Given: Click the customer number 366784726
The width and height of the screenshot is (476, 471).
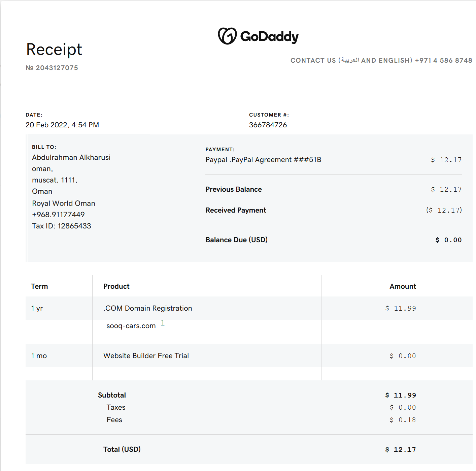Looking at the screenshot, I should tap(268, 125).
